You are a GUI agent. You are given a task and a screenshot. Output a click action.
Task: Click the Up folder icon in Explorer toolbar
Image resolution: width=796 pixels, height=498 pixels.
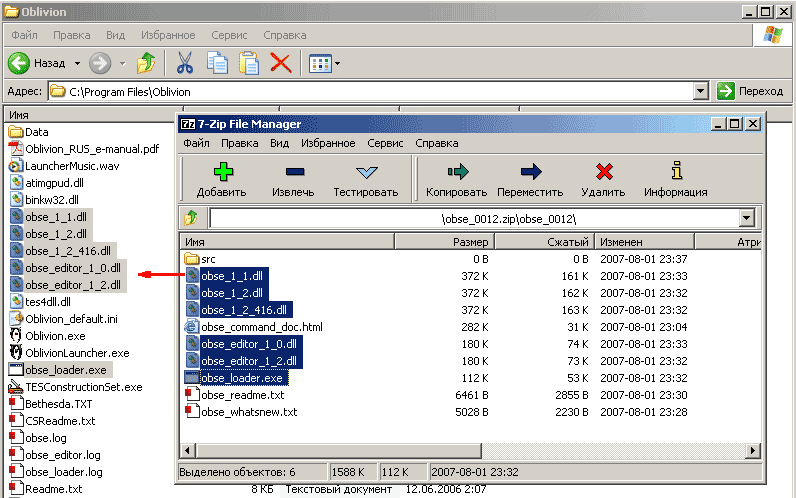pos(146,63)
